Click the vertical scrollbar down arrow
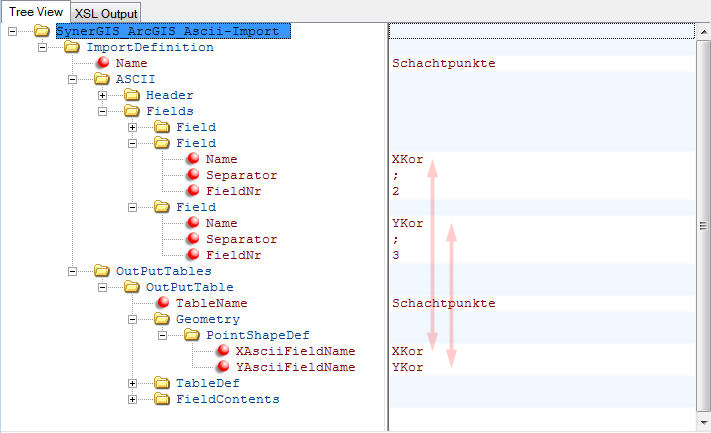The height and width of the screenshot is (433, 711). (703, 423)
